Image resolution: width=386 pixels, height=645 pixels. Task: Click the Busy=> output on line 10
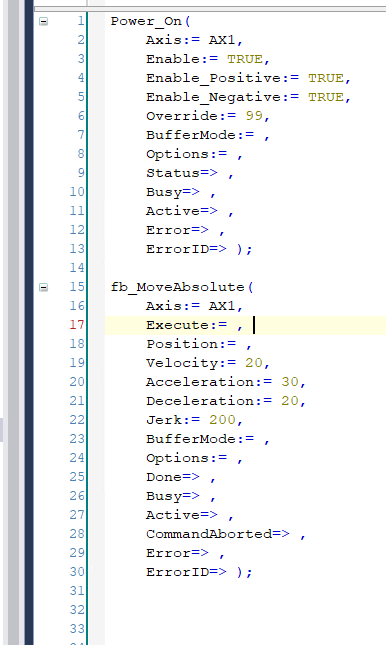(181, 192)
